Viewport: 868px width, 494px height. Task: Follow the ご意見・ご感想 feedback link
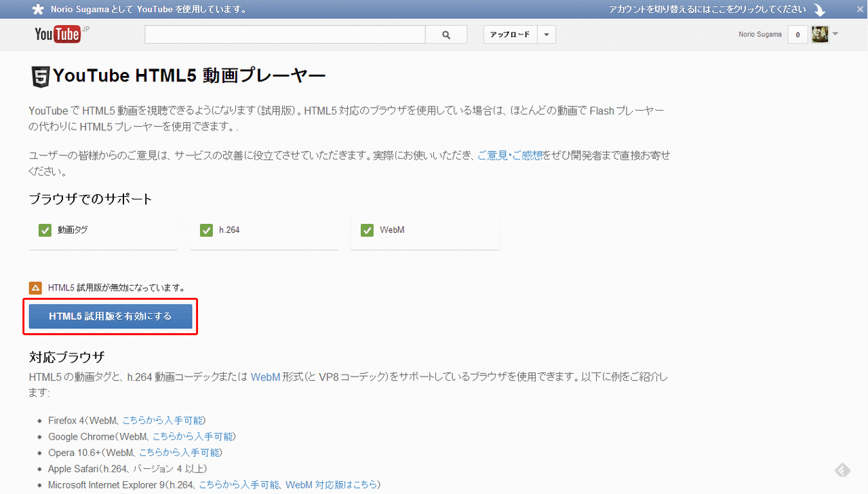[x=510, y=155]
